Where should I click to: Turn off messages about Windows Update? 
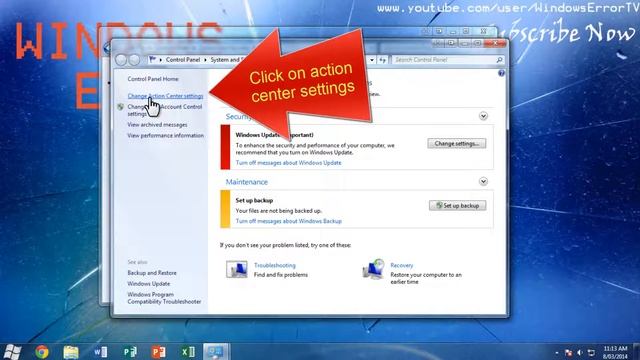(289, 162)
